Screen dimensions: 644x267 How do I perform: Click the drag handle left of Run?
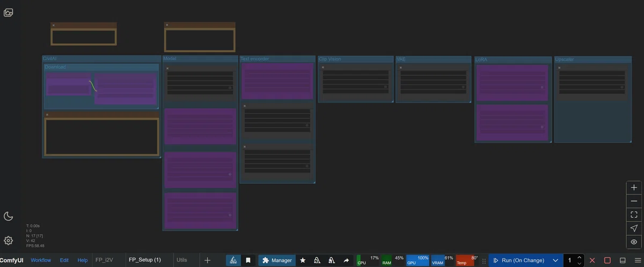click(484, 261)
